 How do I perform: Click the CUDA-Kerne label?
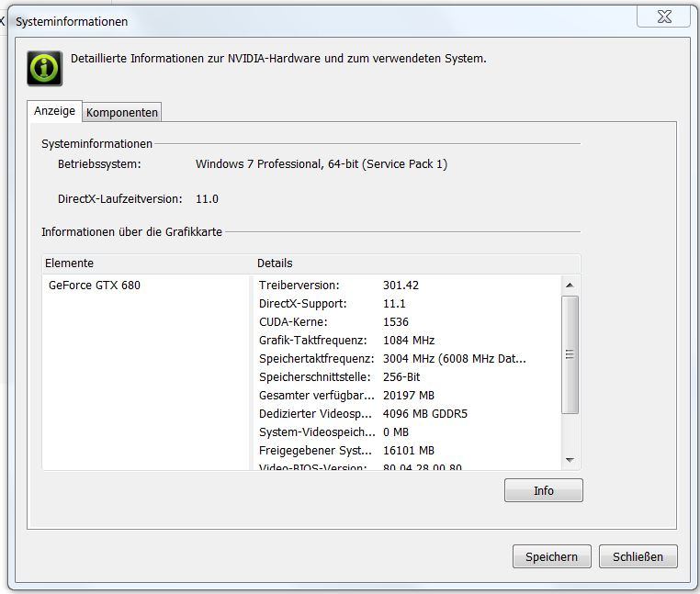(x=293, y=321)
